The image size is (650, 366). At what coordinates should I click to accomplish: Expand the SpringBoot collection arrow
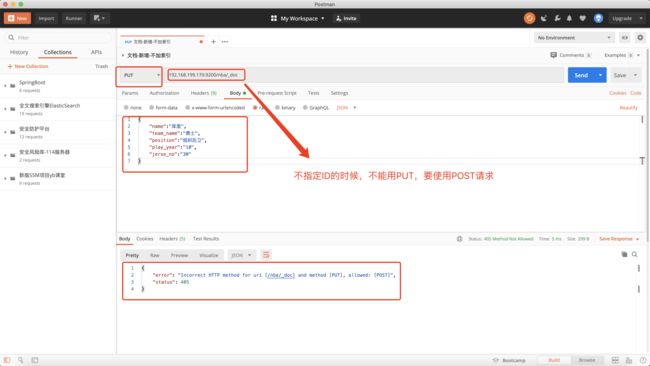pyautogui.click(x=5, y=86)
